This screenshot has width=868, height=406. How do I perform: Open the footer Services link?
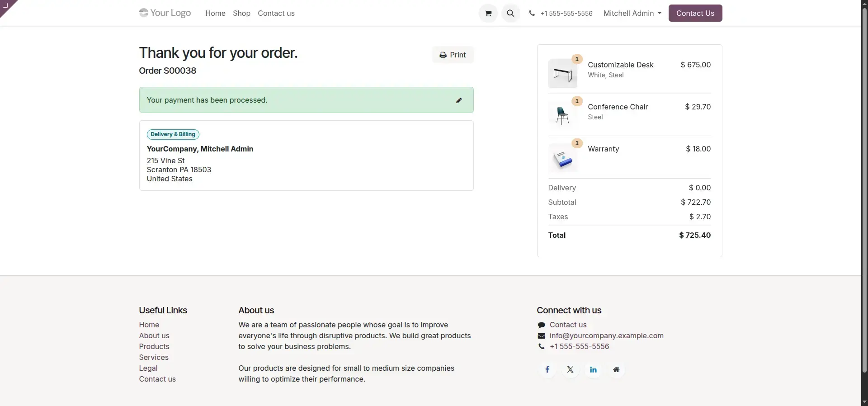pos(154,357)
